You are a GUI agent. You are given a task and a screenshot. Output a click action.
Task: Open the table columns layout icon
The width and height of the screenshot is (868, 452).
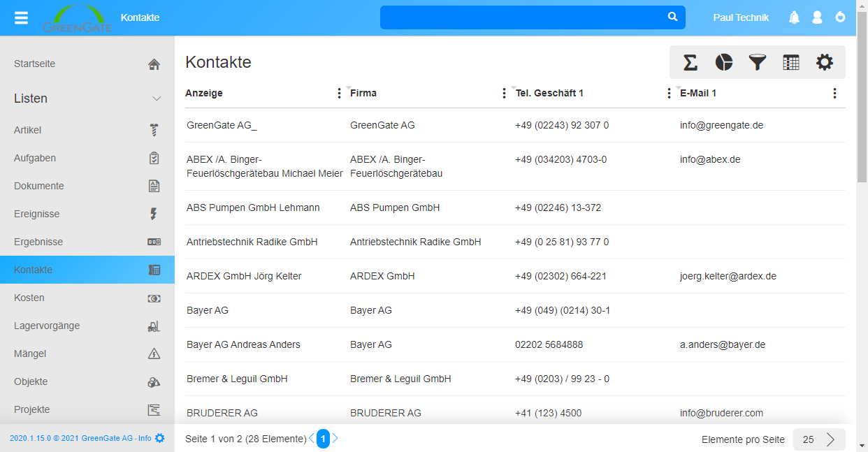[x=791, y=62]
